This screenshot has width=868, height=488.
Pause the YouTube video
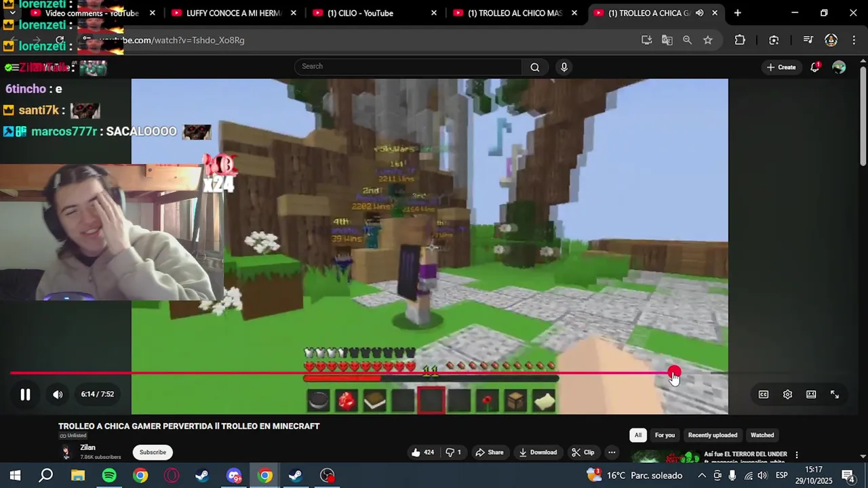25,394
